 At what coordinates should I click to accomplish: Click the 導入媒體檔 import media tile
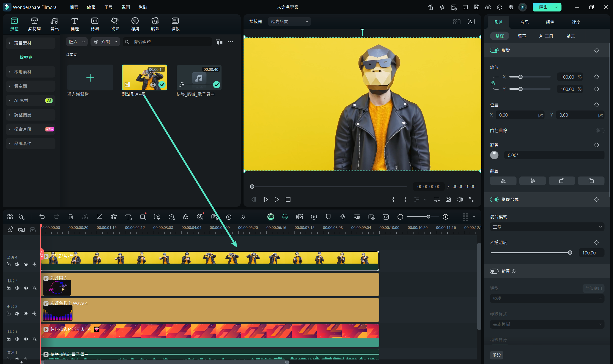click(x=90, y=77)
